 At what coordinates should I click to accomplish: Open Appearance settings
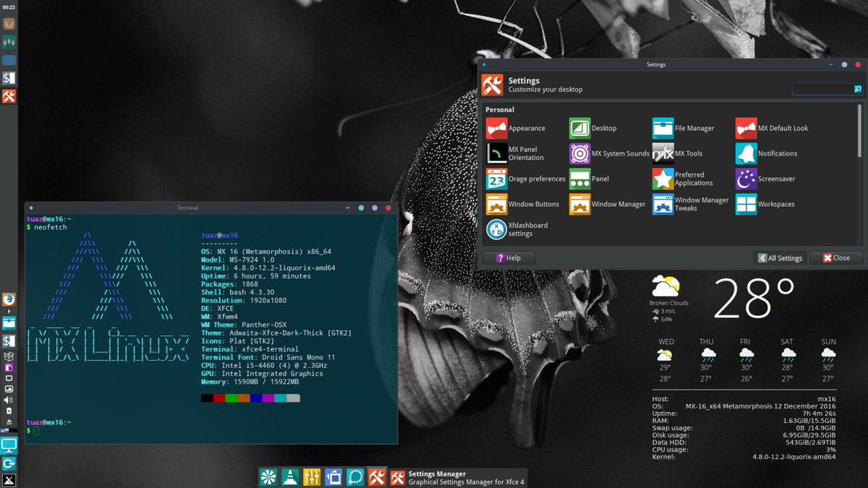(x=516, y=128)
